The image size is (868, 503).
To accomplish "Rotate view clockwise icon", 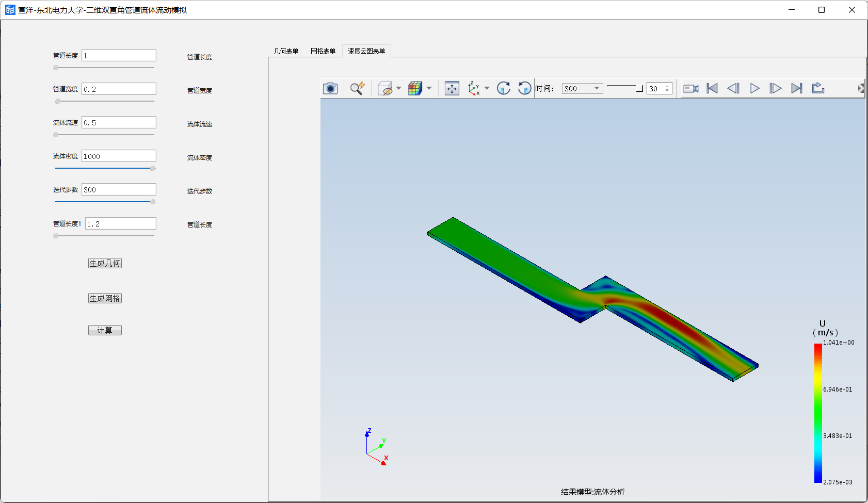I will point(504,89).
